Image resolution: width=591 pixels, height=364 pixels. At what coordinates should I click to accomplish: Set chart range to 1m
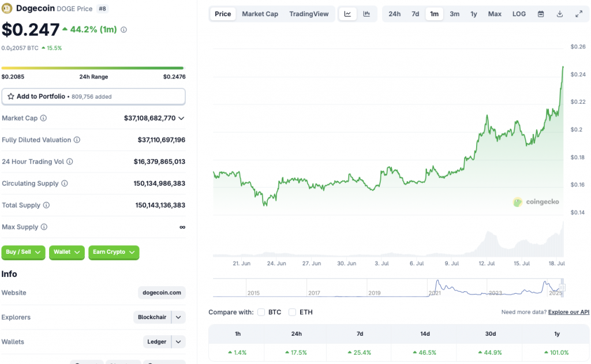pyautogui.click(x=434, y=14)
